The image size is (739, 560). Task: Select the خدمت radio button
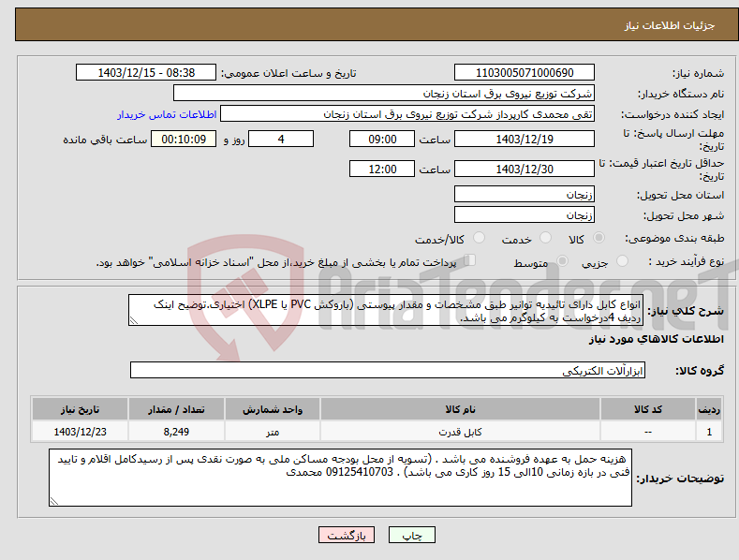coord(545,238)
